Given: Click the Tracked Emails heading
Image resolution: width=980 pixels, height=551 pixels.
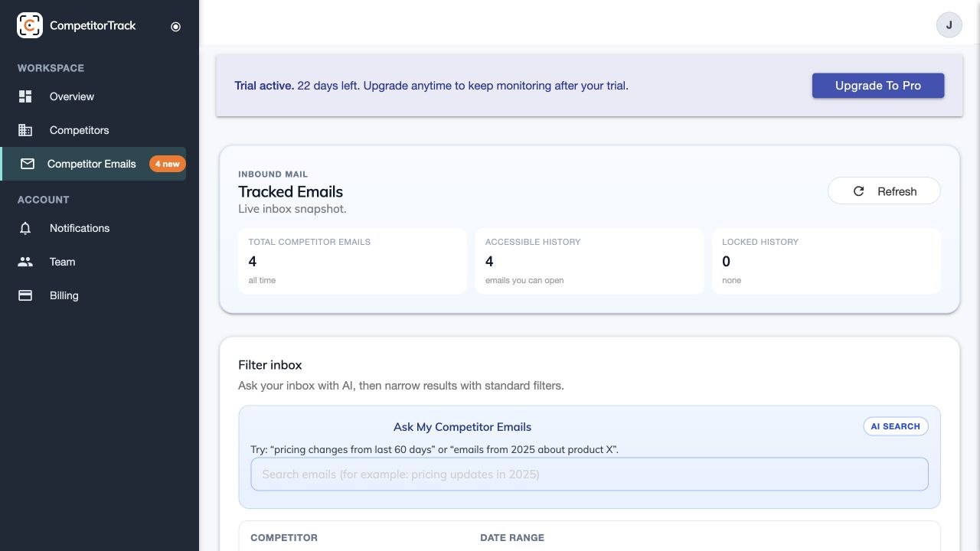Looking at the screenshot, I should click(x=290, y=191).
